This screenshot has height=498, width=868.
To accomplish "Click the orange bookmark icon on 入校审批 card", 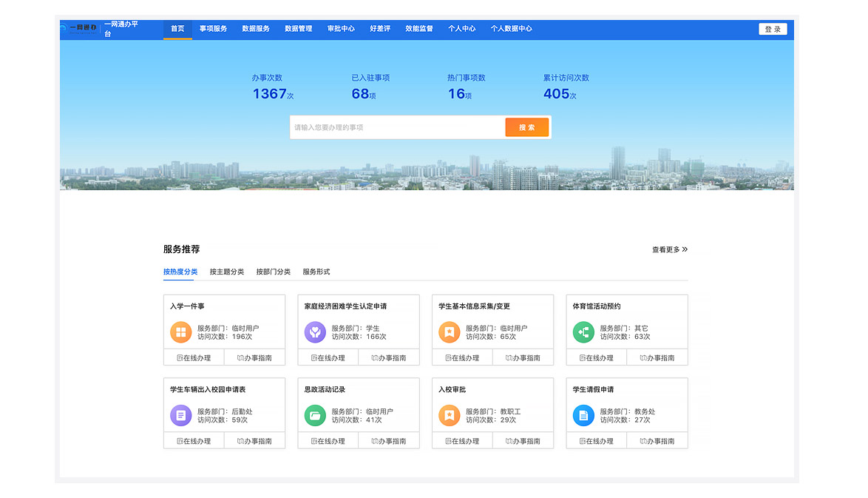I will tap(449, 416).
